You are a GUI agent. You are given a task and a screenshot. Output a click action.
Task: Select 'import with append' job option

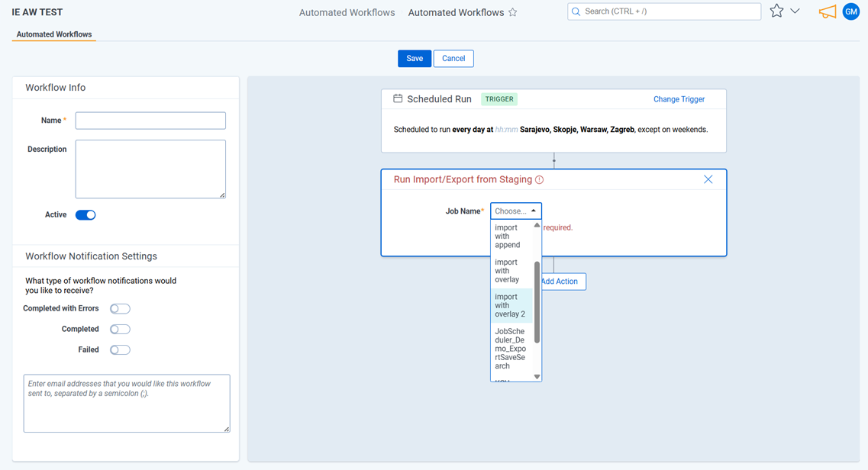click(508, 236)
